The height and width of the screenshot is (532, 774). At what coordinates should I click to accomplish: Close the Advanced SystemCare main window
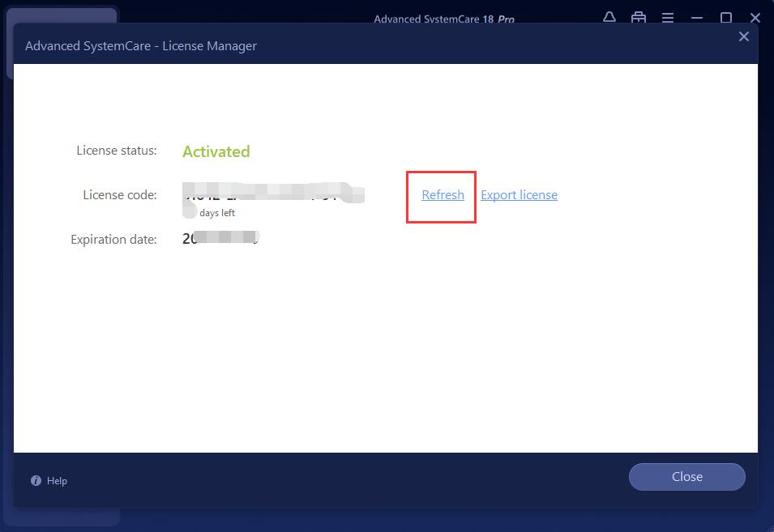pos(755,18)
